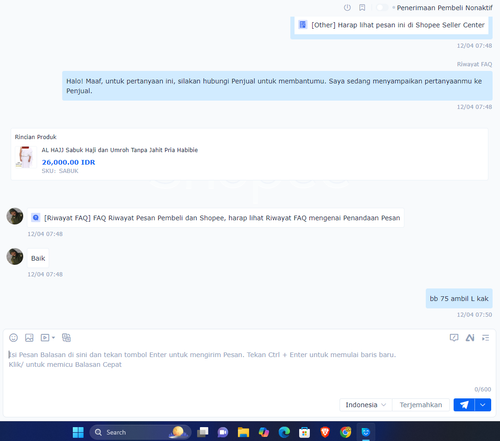Click buyer avatar beside Riwayat FAQ message
Screen dimensions: 500x441
[x=15, y=216]
